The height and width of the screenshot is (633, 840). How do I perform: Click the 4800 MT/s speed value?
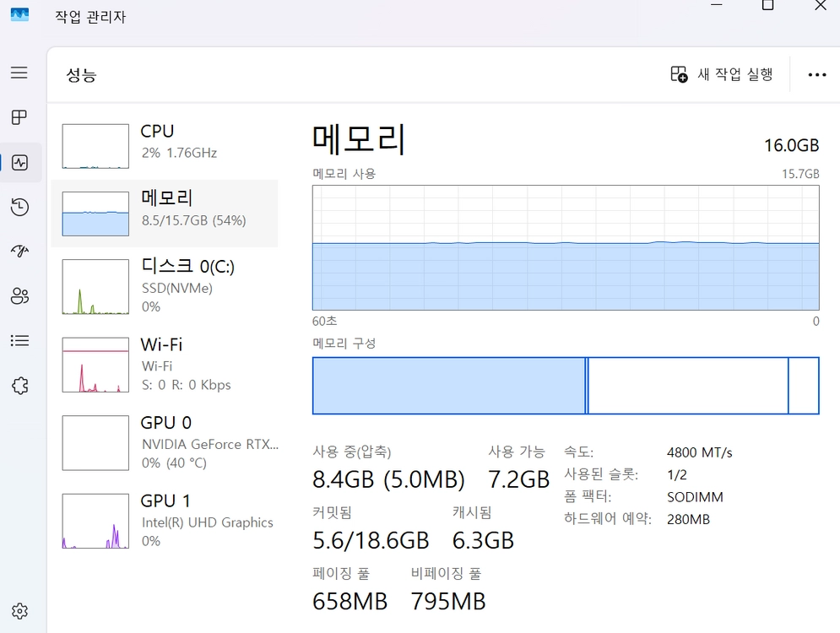[700, 452]
